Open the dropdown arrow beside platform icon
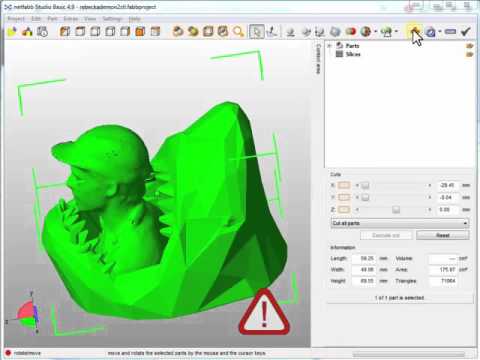 pos(397,32)
